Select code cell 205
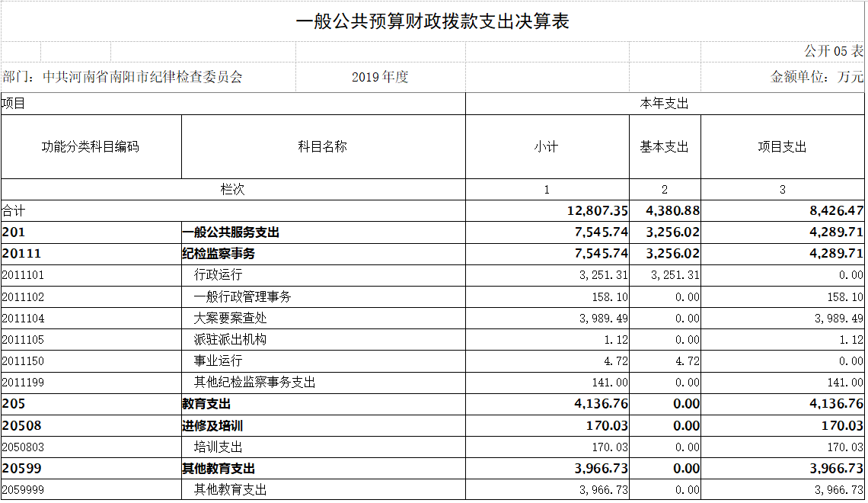The height and width of the screenshot is (503, 868). pos(91,404)
